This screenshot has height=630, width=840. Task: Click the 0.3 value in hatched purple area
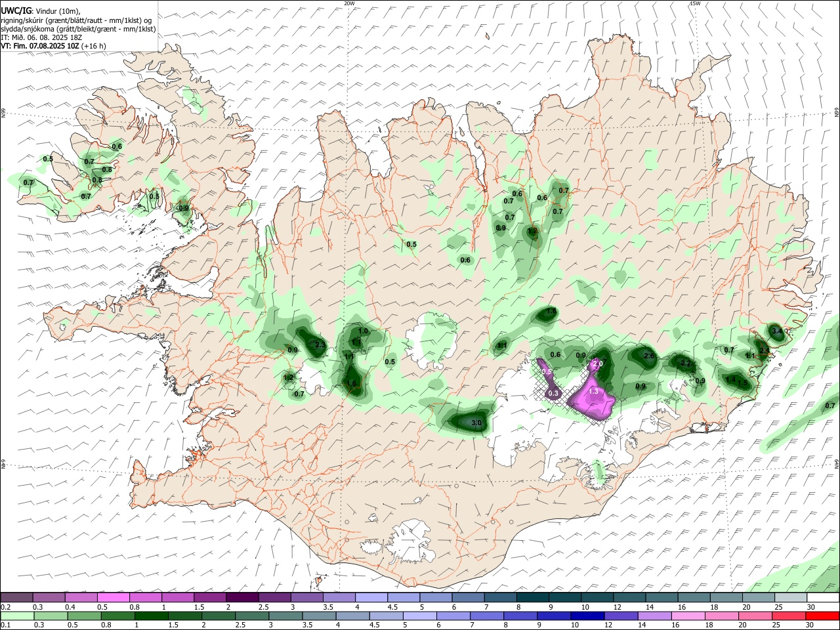pos(553,393)
